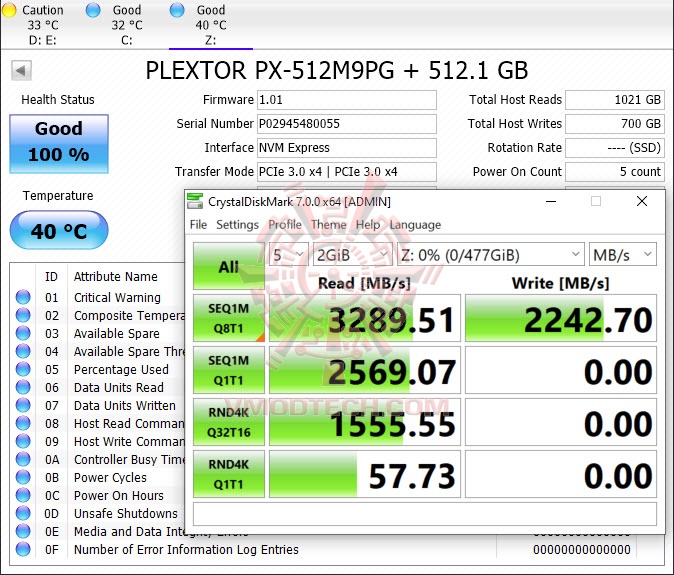Open the Language menu in CrystalDiskMark
674x575 pixels.
coord(415,225)
